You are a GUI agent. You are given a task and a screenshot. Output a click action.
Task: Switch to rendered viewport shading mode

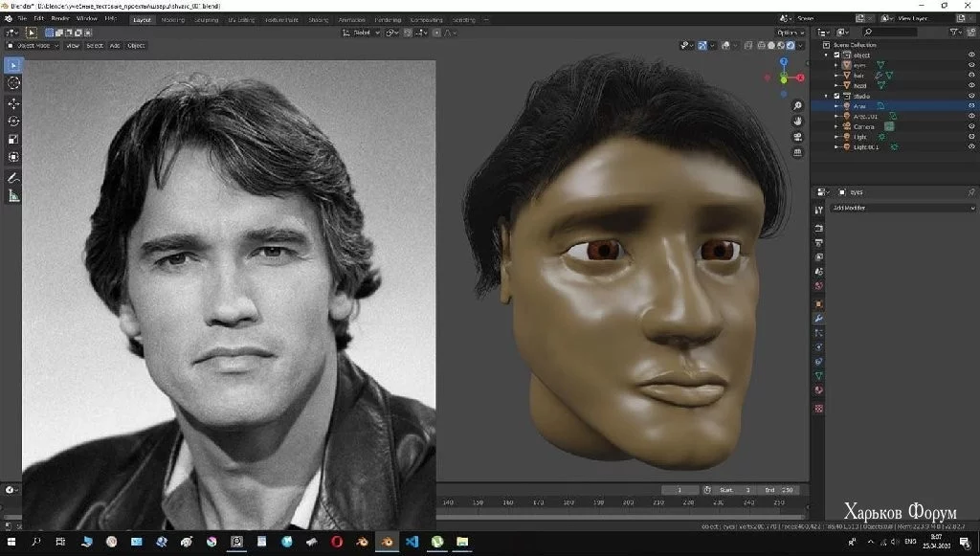pos(792,45)
